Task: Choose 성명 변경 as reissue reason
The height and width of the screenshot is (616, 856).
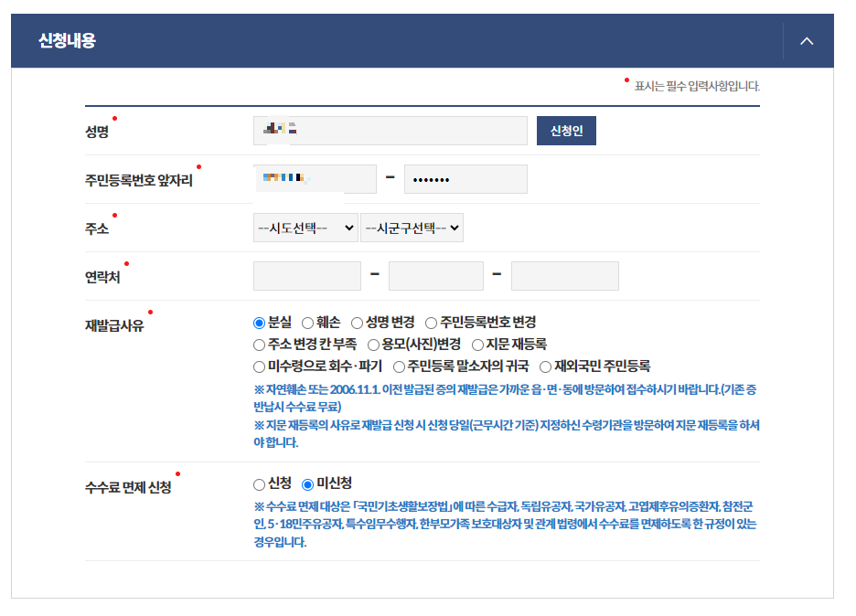Action: pos(357,323)
